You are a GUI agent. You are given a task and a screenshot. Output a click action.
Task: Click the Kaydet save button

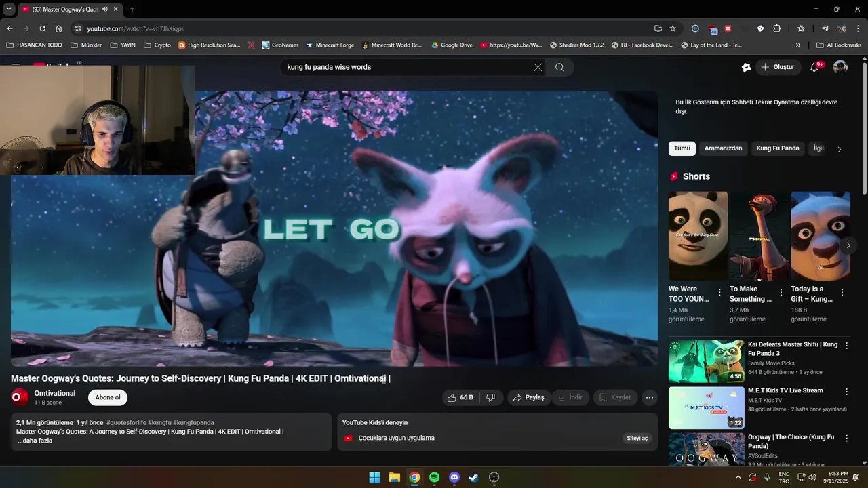(615, 398)
